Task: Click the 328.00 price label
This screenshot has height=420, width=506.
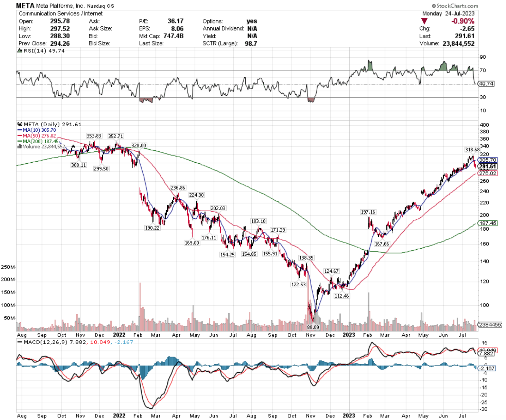Action: coord(138,146)
